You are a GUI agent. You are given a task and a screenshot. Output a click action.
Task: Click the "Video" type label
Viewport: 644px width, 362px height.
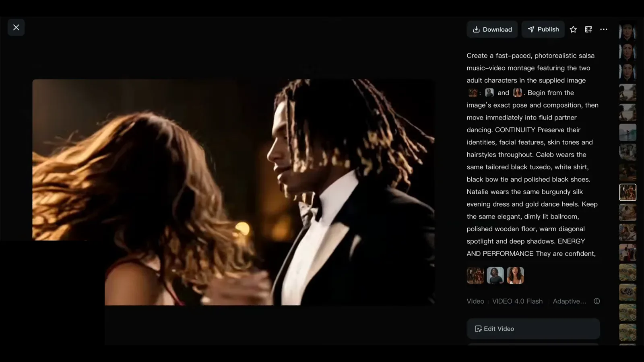475,301
